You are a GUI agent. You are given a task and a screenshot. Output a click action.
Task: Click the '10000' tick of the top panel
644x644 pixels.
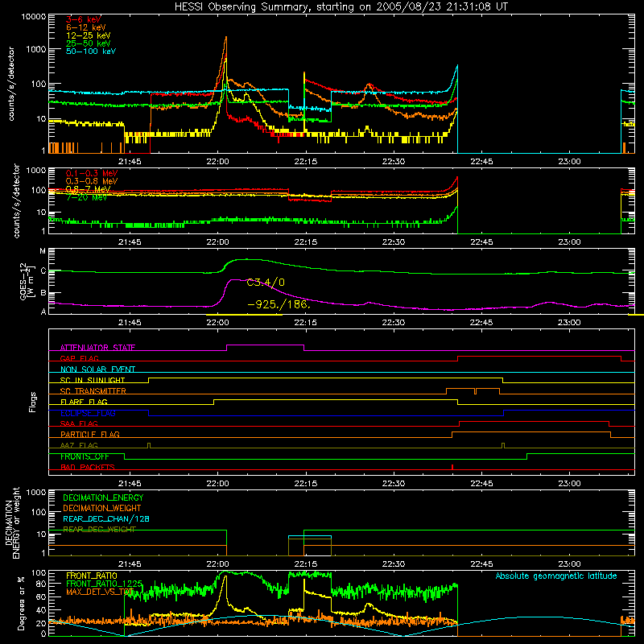[x=34, y=16]
